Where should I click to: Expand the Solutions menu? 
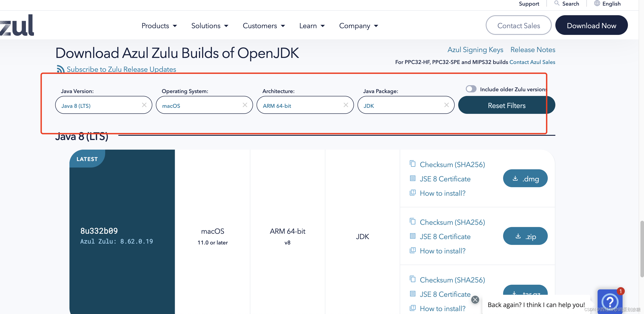210,26
